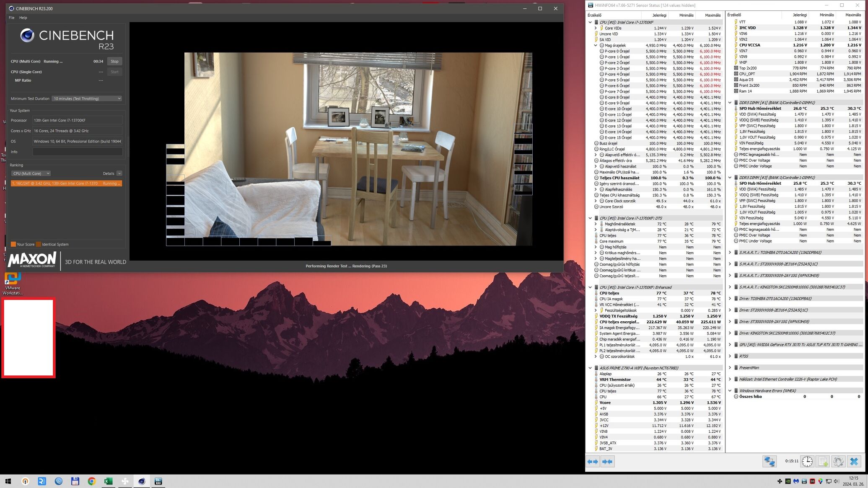Expand PresentMon section

(x=730, y=368)
